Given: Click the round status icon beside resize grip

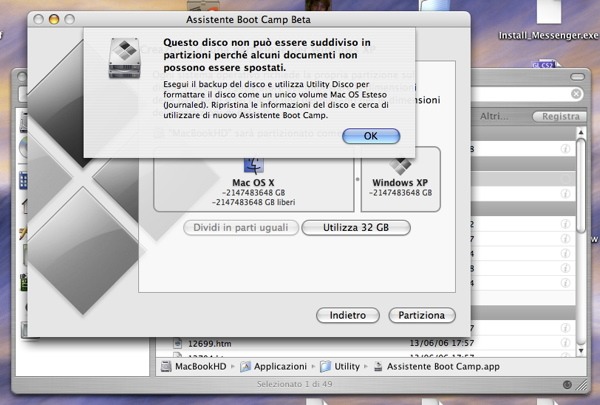Looking at the screenshot, I should click(567, 385).
